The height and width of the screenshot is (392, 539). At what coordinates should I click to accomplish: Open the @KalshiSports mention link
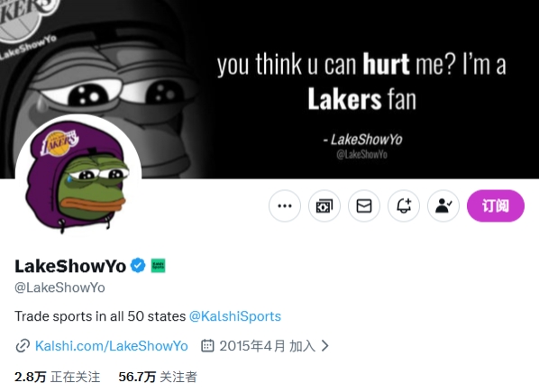click(x=235, y=316)
